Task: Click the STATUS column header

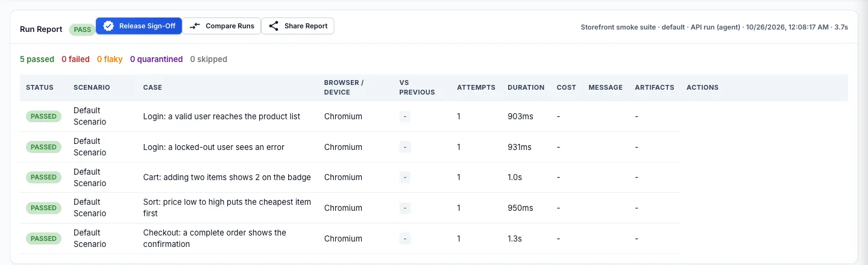Action: 40,87
